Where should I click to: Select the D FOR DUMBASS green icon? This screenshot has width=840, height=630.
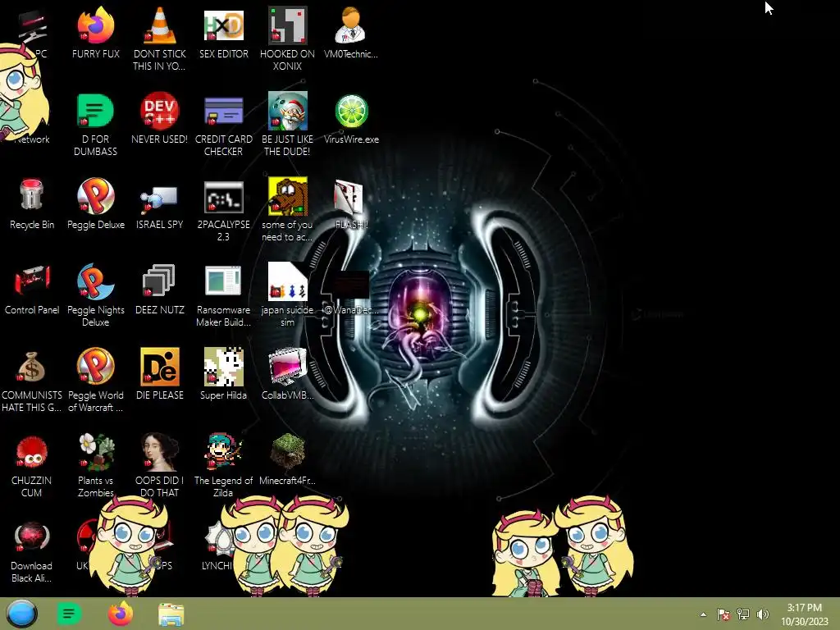tap(95, 111)
